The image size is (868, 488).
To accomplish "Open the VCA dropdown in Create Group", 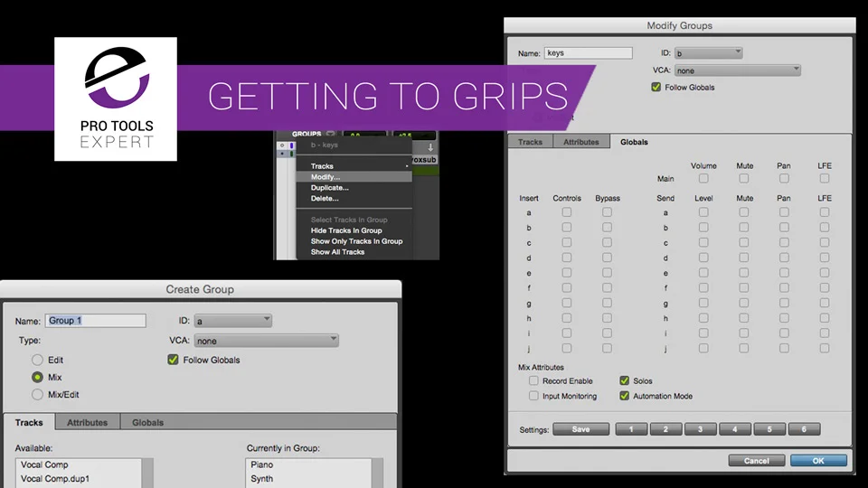I will (266, 341).
